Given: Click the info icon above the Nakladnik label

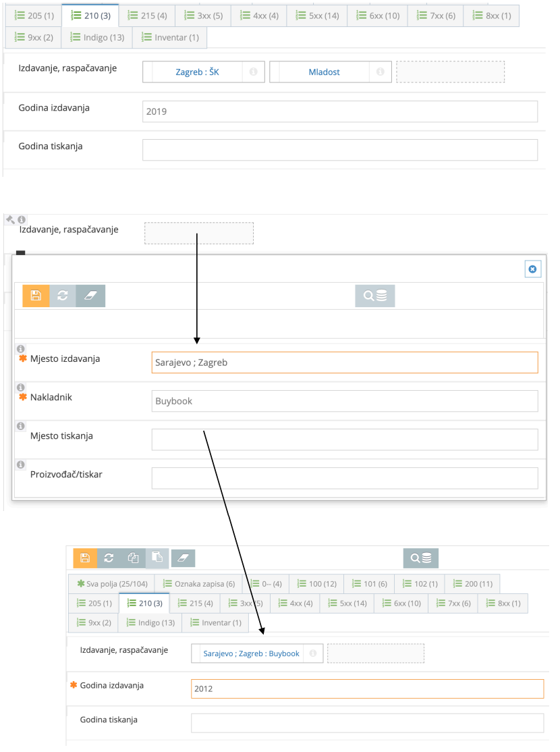Looking at the screenshot, I should click(x=20, y=387).
